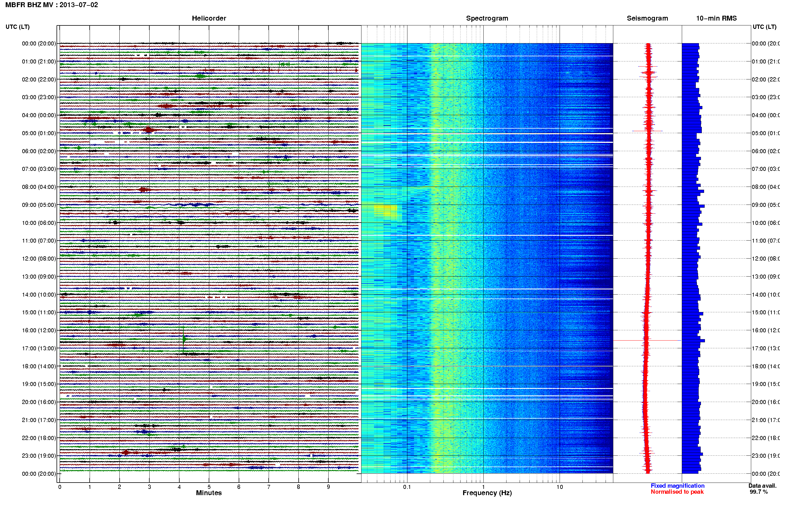Click left time label 17:00 (13:00)

point(39,348)
